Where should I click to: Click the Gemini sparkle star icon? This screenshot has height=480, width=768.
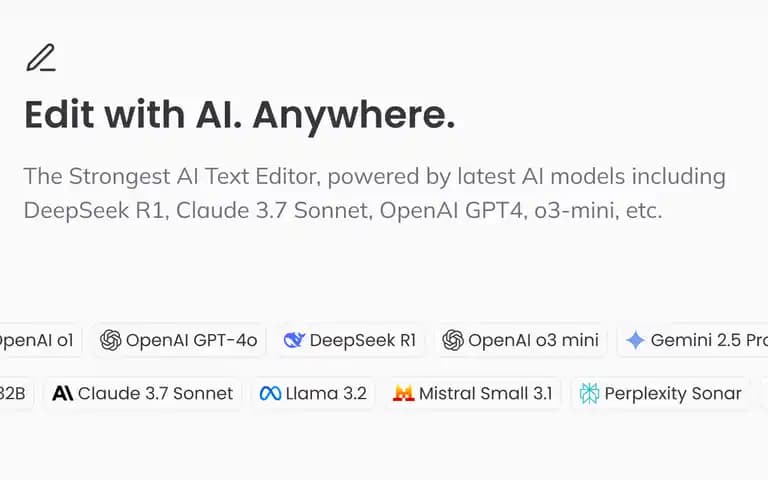coord(635,340)
